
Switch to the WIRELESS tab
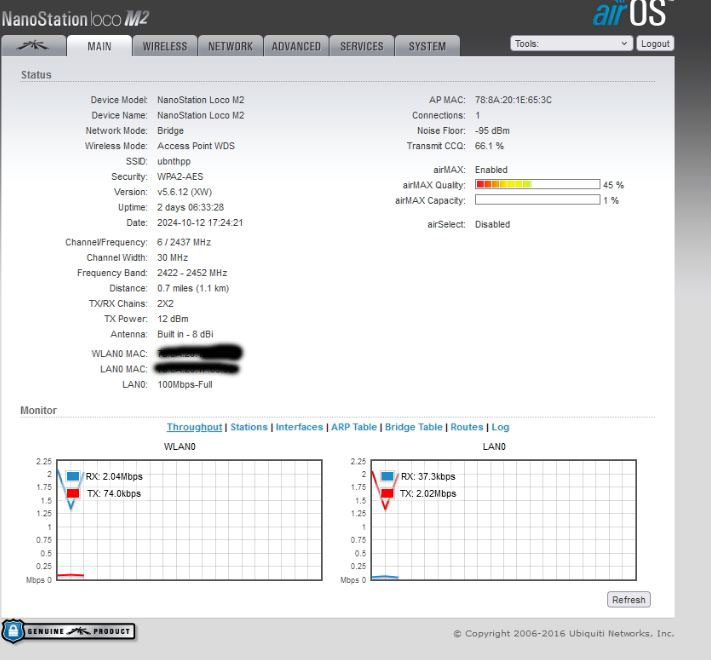(x=165, y=46)
